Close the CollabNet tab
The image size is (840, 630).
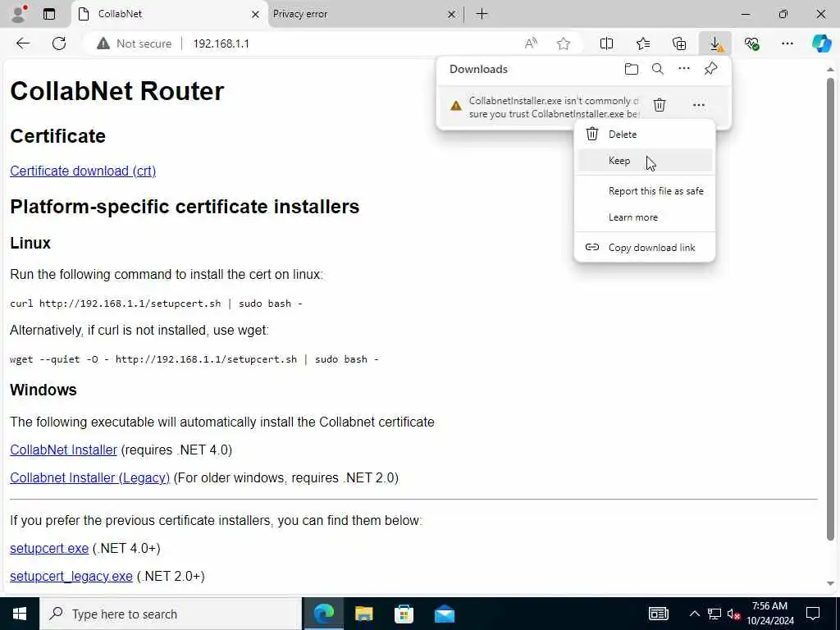click(256, 15)
